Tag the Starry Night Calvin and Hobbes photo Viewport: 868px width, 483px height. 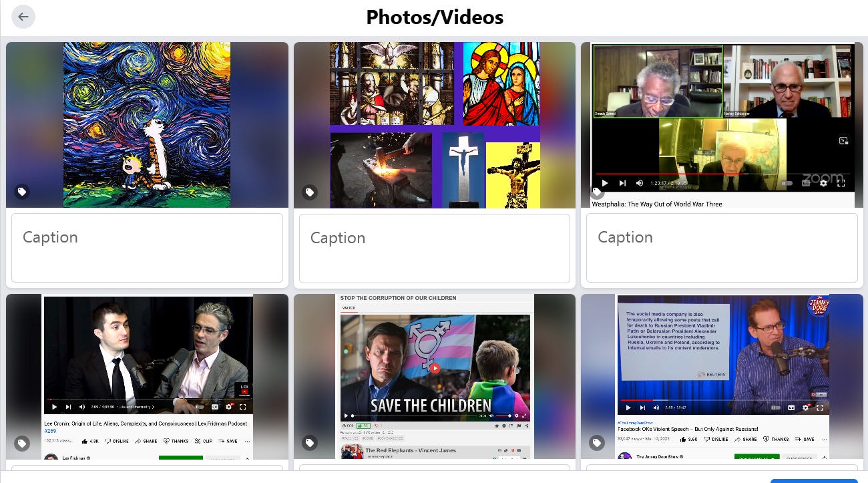[22, 192]
